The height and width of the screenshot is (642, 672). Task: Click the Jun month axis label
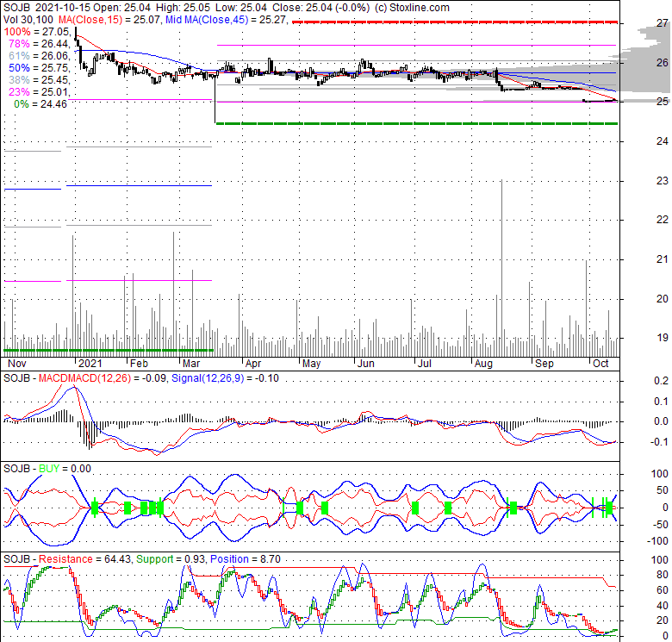tap(366, 364)
